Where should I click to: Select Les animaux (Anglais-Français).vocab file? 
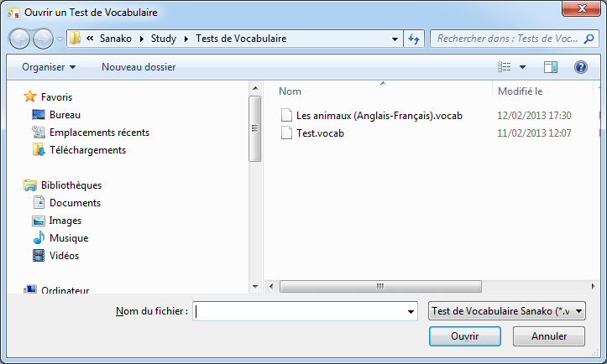pos(379,116)
